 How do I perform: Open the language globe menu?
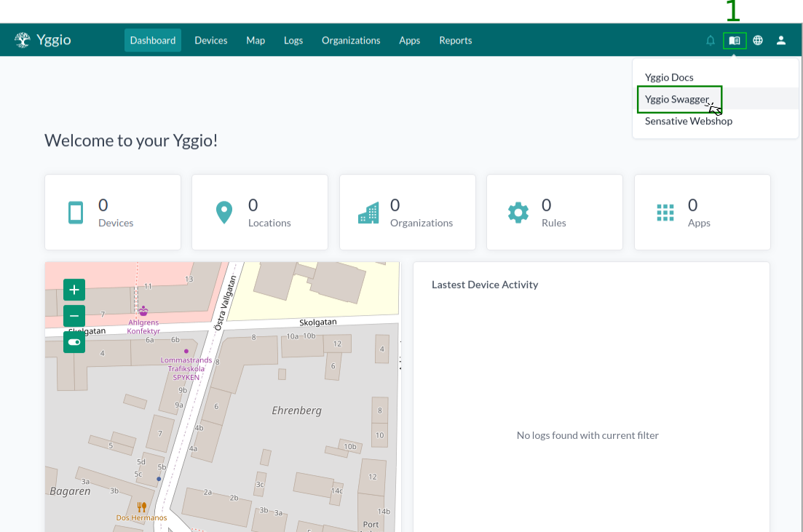click(758, 41)
